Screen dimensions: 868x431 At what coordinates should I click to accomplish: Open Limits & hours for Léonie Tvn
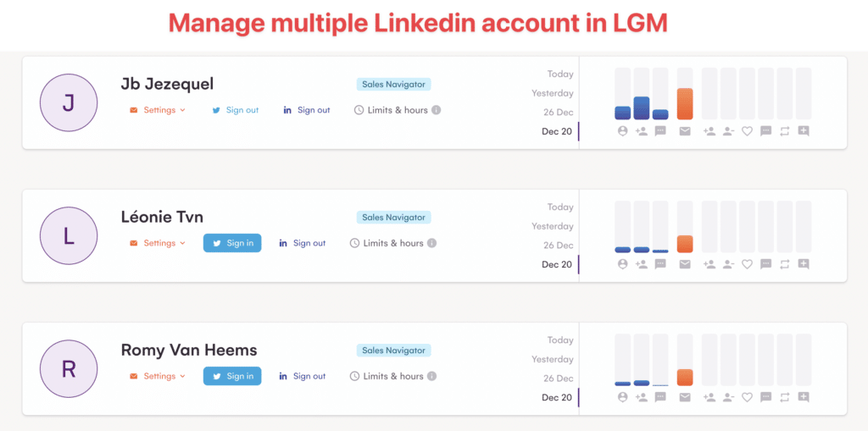(x=387, y=243)
